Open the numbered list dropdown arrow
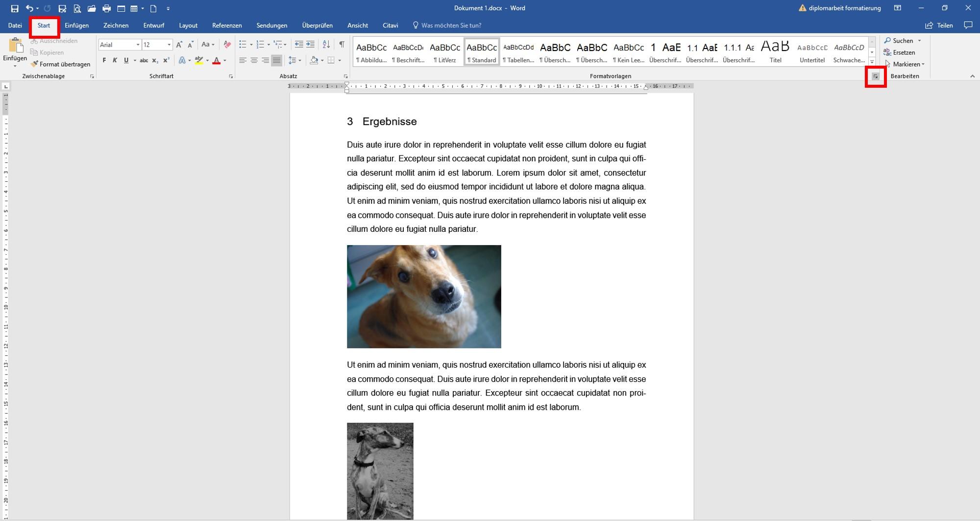Screen dimensions: 980x521 pos(269,45)
